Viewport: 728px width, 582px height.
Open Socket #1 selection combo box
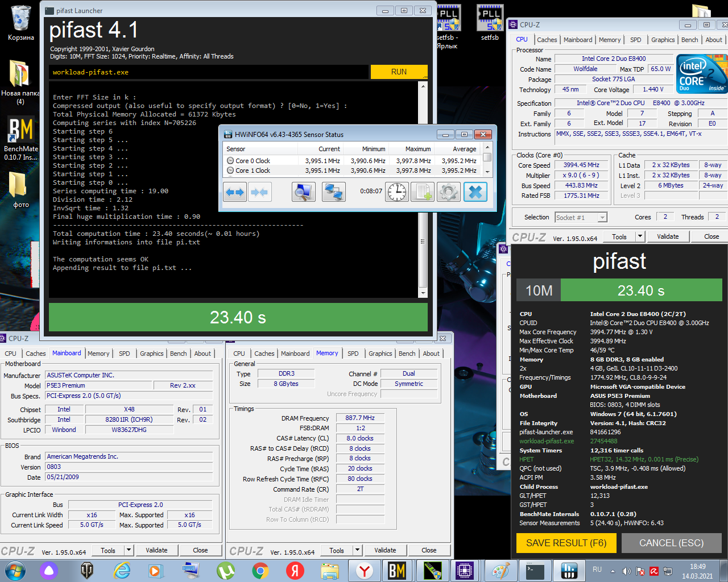(x=581, y=217)
